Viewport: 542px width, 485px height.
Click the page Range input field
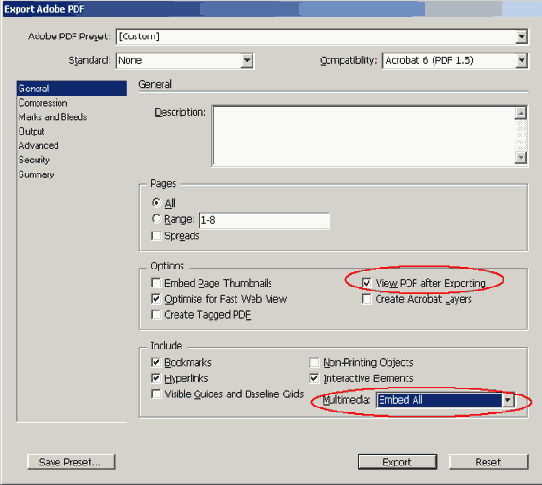tap(264, 220)
